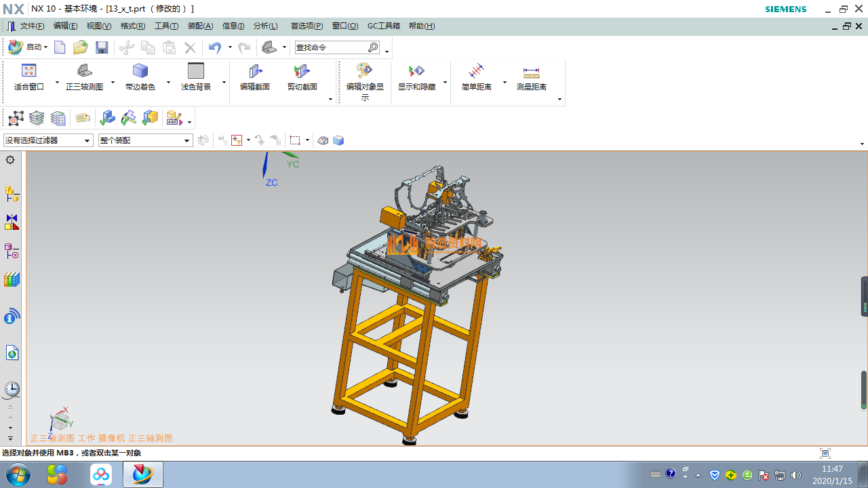Click the Open folder icon
The width and height of the screenshot is (868, 488).
coord(81,47)
